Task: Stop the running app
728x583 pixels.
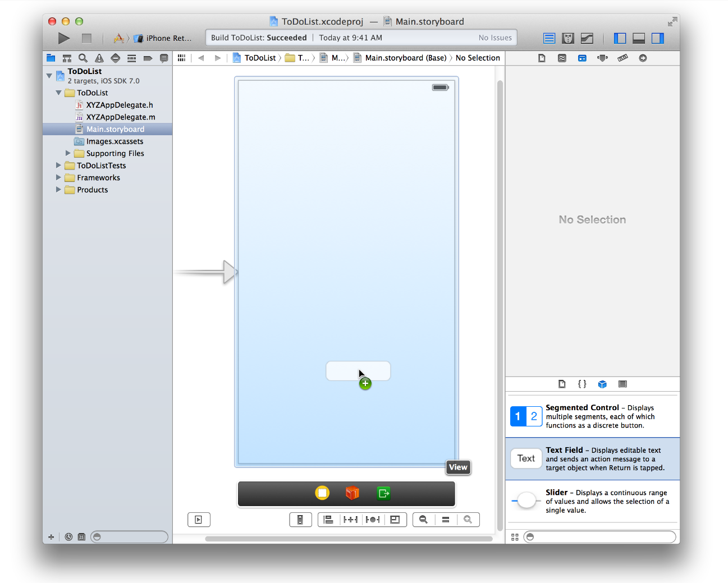Action: (86, 38)
